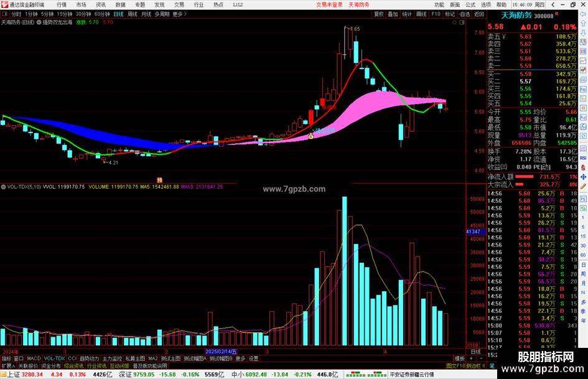Open the 交易 menu
The width and height of the screenshot is (588, 379).
(179, 5)
